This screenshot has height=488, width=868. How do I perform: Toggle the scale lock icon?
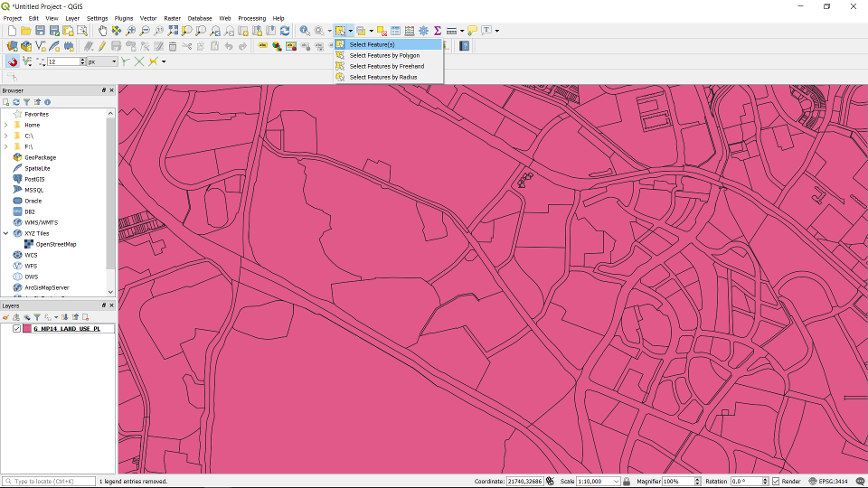628,482
